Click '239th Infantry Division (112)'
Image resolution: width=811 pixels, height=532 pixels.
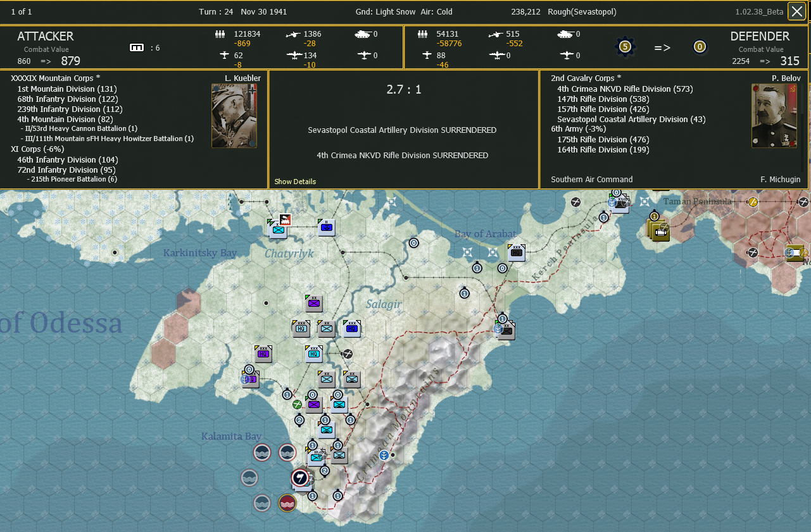click(x=70, y=109)
